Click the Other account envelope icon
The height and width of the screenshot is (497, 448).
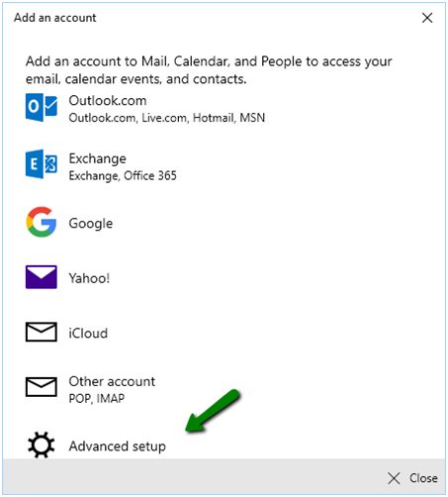pos(42,386)
